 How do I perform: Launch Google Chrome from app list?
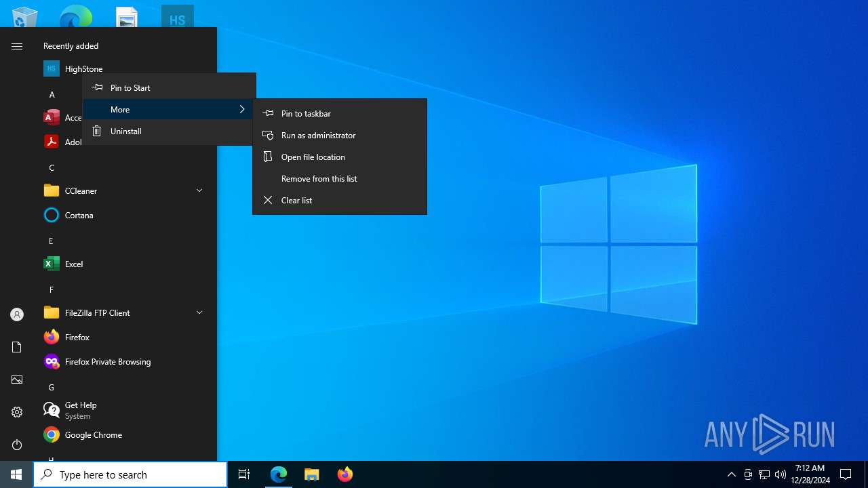(125, 434)
